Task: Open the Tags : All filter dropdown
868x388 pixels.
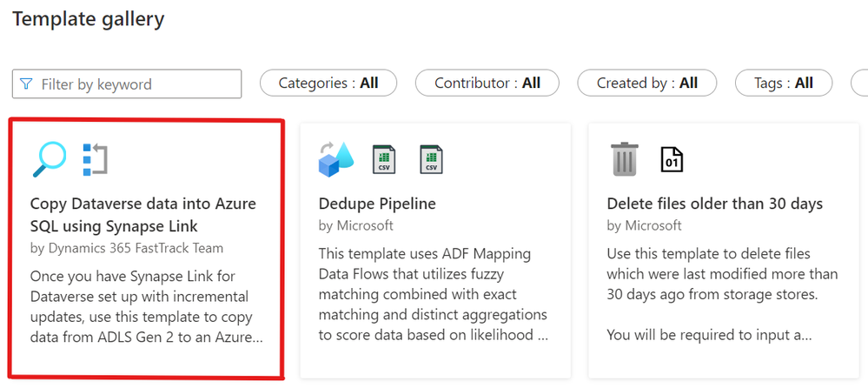Action: point(784,84)
